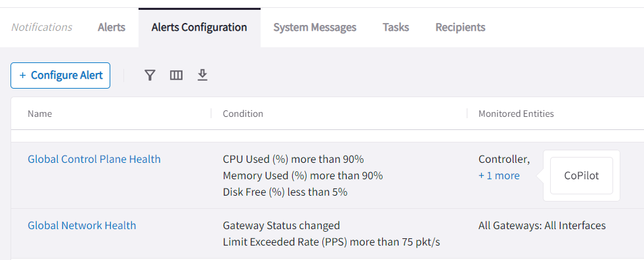Screen dimensions: 644x260
Task: Click the "CPU Used (%) more than 90%" condition
Action: point(293,159)
